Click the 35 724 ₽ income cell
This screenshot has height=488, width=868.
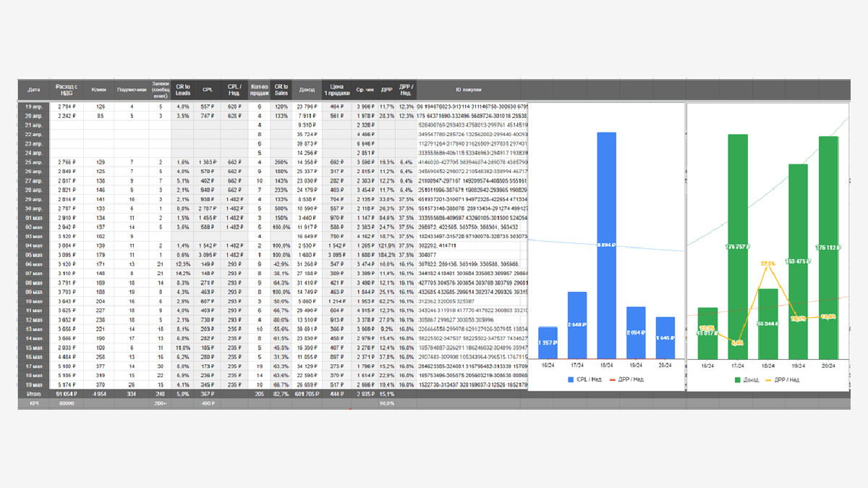pyautogui.click(x=307, y=134)
